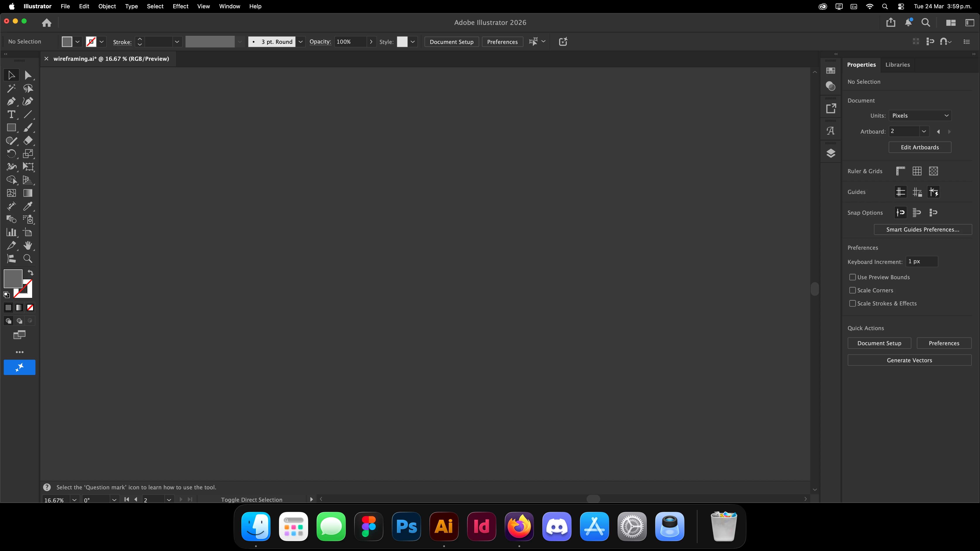Select the Eraser tool
Viewport: 980px width, 551px height.
(28, 141)
